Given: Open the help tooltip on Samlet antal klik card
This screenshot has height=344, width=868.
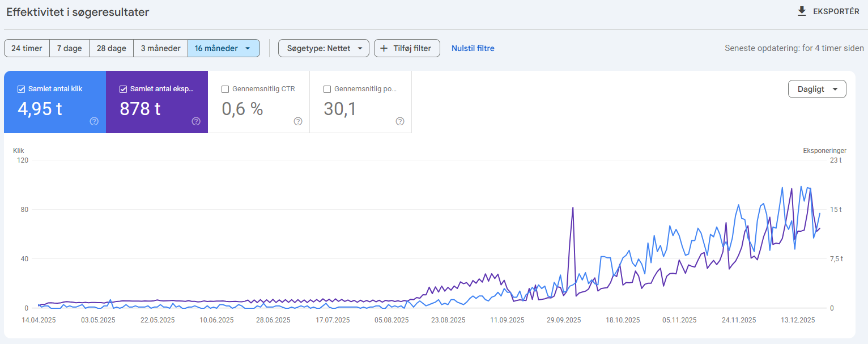Looking at the screenshot, I should point(94,121).
